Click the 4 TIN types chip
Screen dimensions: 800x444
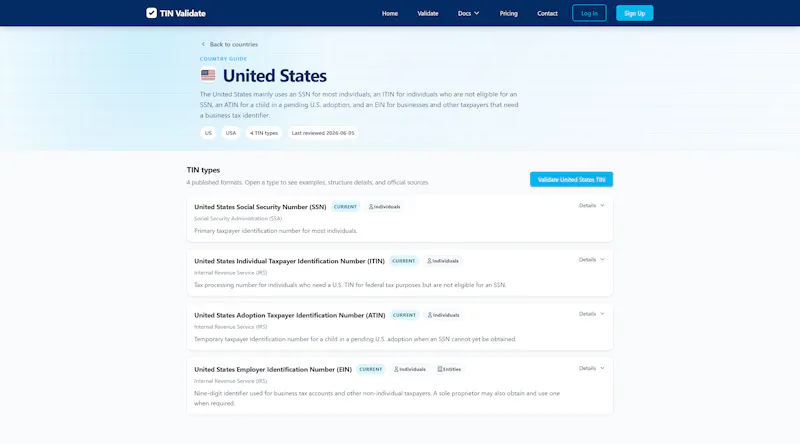(x=264, y=133)
